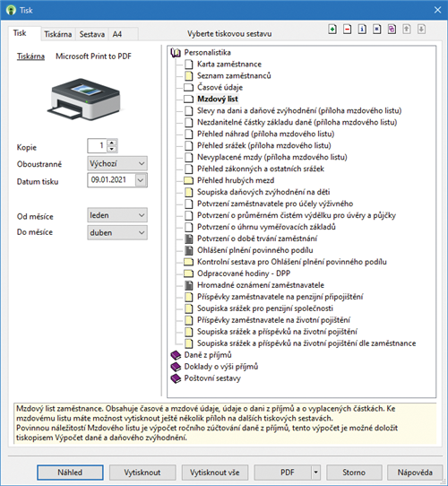The image size is (448, 486).
Task: Click the Náhled button
Action: point(70,473)
